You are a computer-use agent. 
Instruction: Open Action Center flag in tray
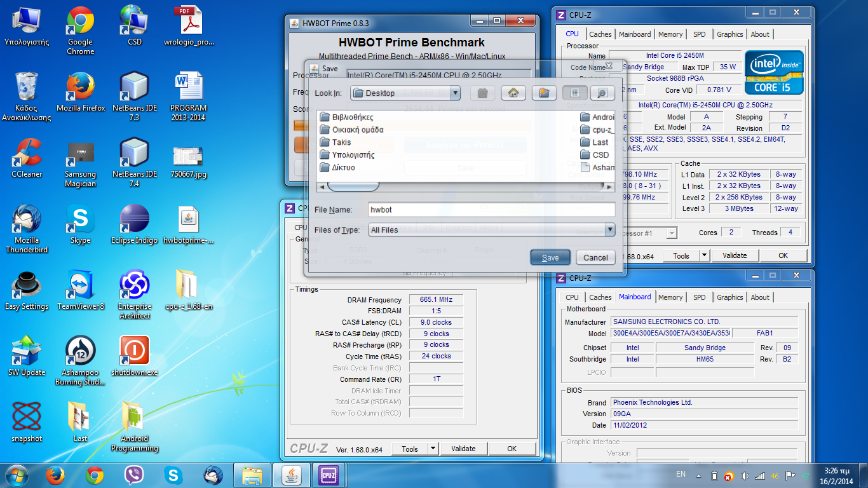click(x=791, y=475)
